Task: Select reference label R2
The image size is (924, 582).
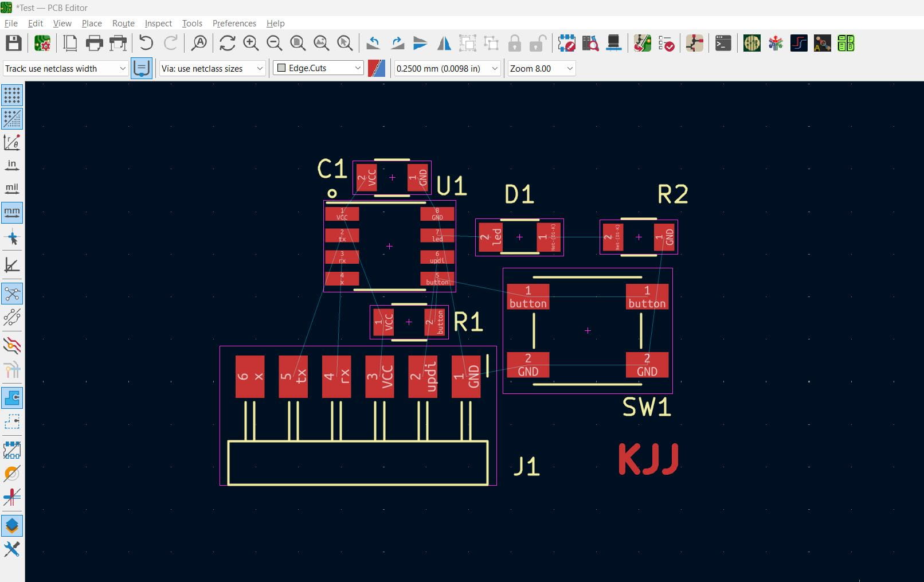Action: tap(672, 194)
